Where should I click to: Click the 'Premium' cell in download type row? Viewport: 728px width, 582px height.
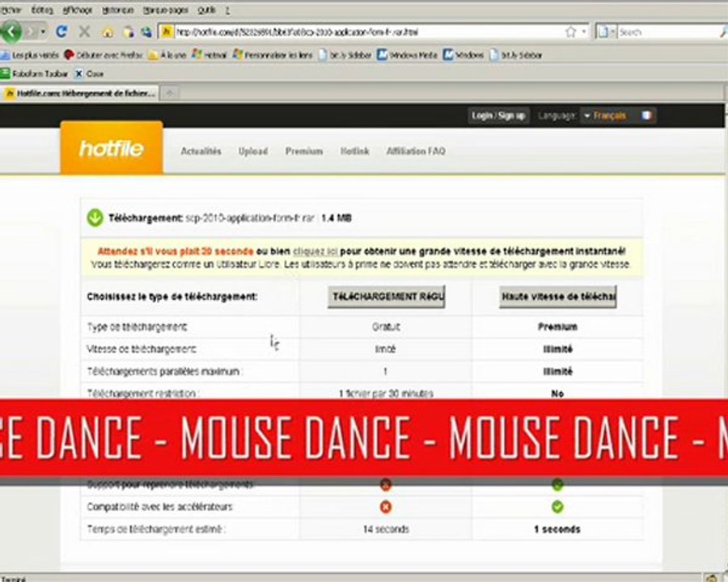click(557, 327)
